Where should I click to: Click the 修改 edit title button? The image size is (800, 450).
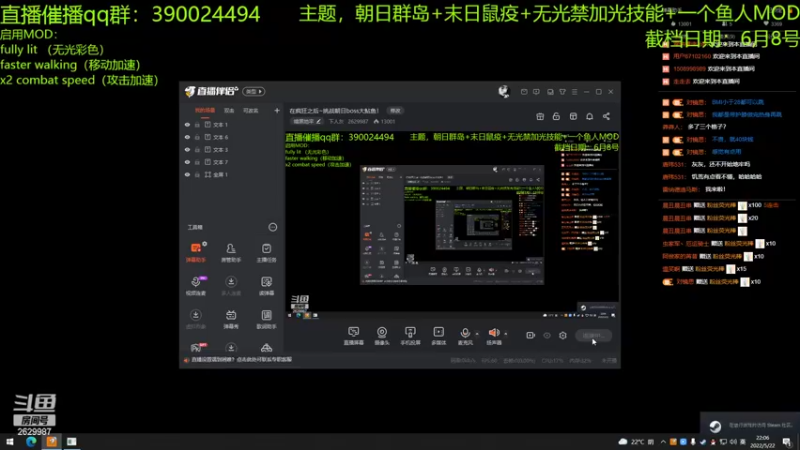[395, 111]
